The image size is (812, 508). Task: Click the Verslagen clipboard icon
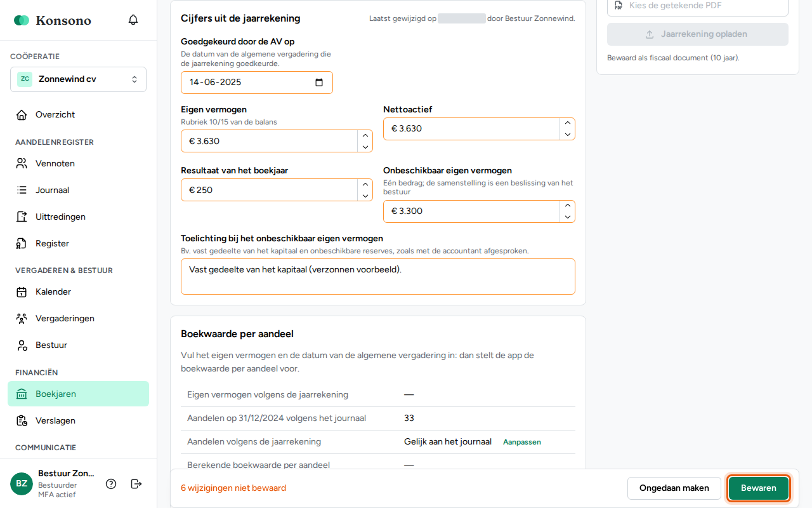coord(22,420)
